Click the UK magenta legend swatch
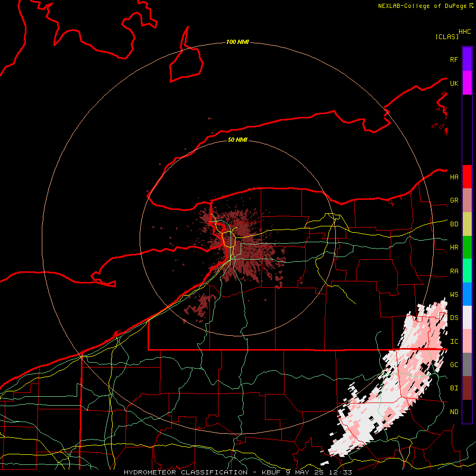The image size is (476, 476). coord(467,83)
